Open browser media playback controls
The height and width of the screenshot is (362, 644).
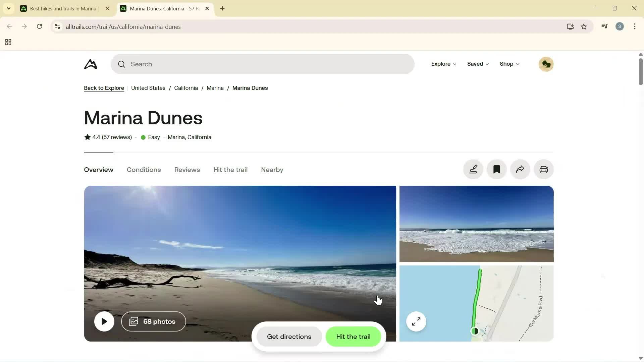604,26
